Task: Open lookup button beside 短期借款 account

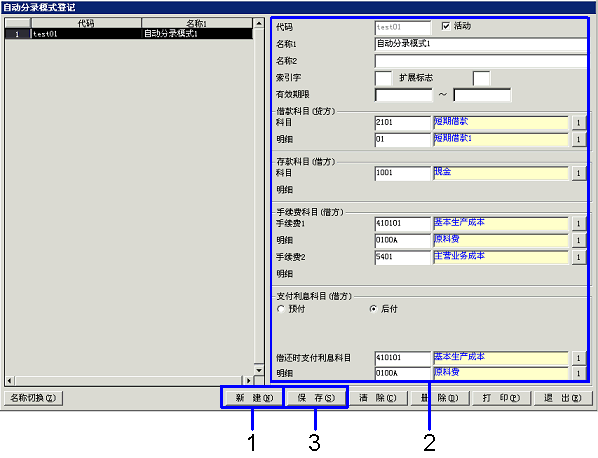Action: tap(579, 122)
